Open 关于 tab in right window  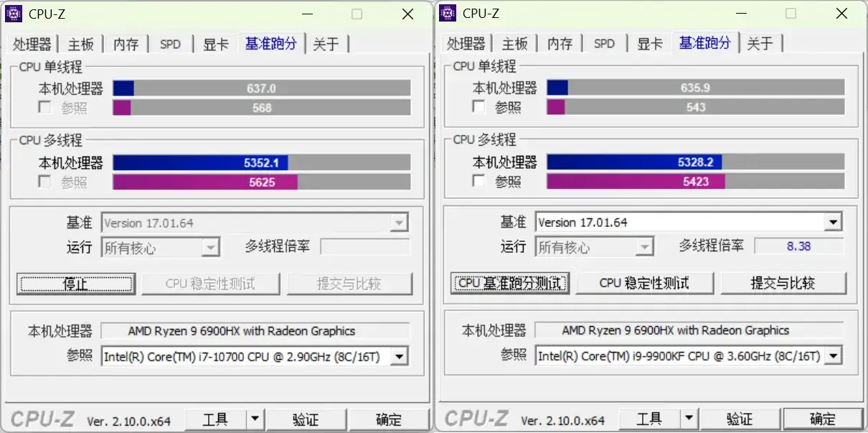(760, 44)
